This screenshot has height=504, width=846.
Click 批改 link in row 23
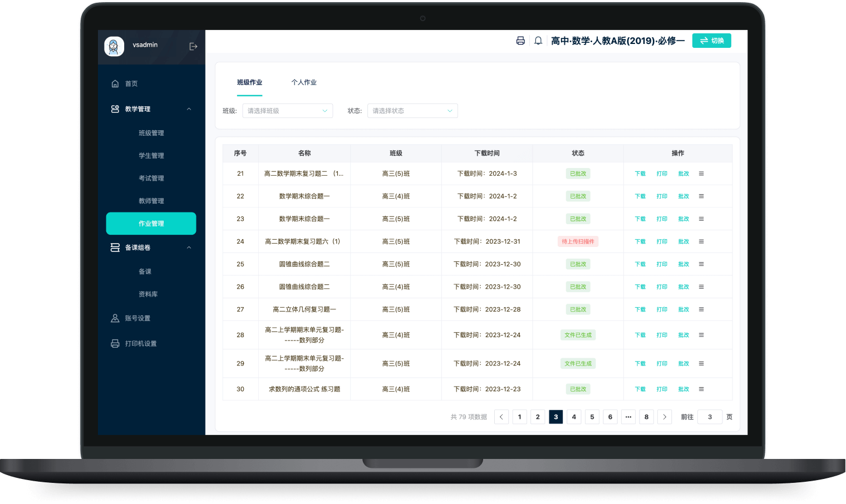pos(683,219)
